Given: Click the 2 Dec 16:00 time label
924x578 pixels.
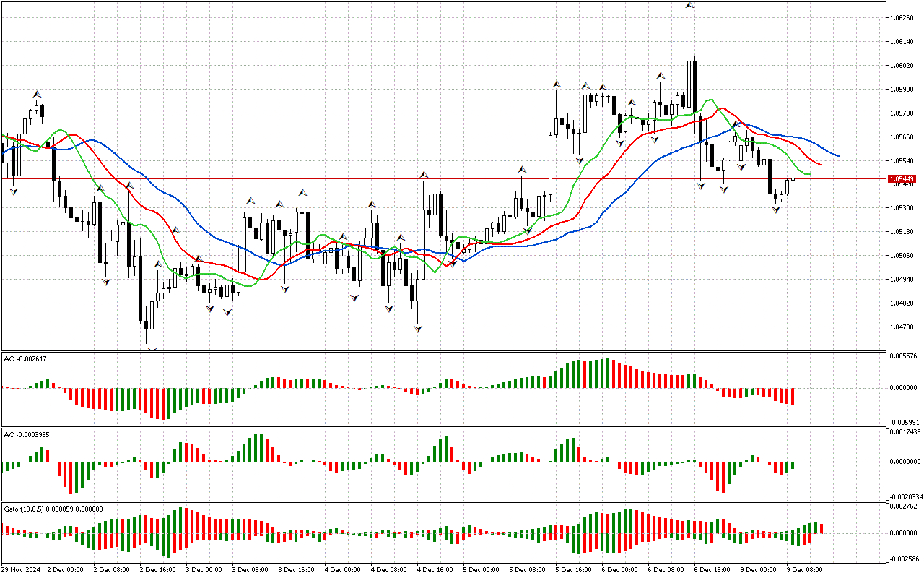Looking at the screenshot, I should point(158,570).
